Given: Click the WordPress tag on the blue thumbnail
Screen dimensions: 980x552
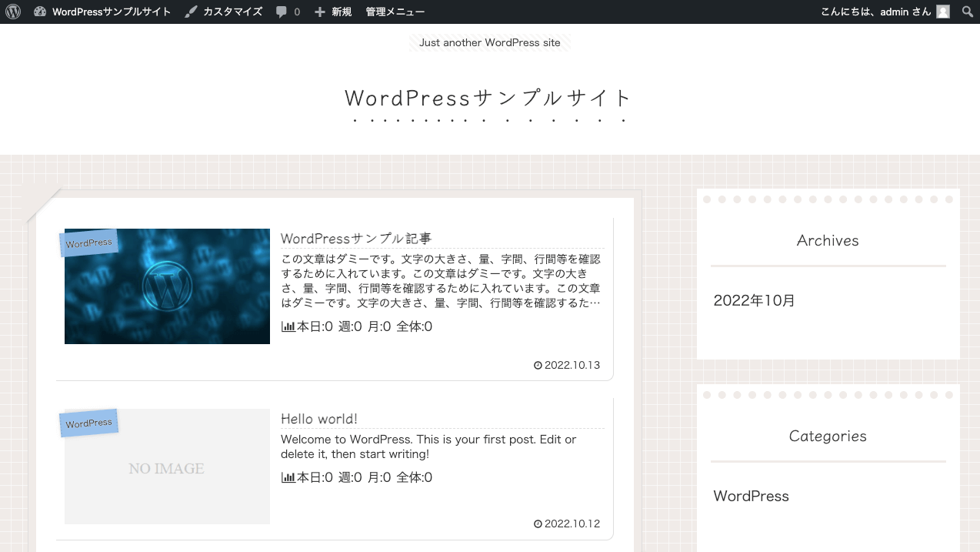Looking at the screenshot, I should coord(88,243).
